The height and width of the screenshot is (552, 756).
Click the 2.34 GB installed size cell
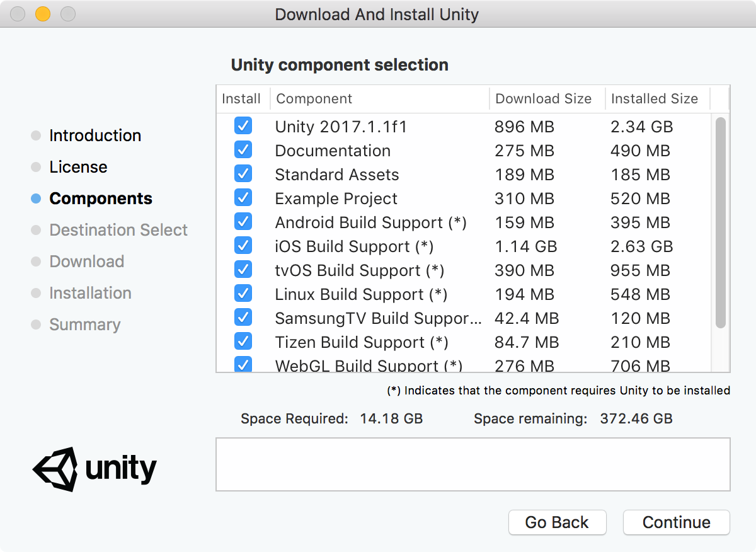click(641, 127)
